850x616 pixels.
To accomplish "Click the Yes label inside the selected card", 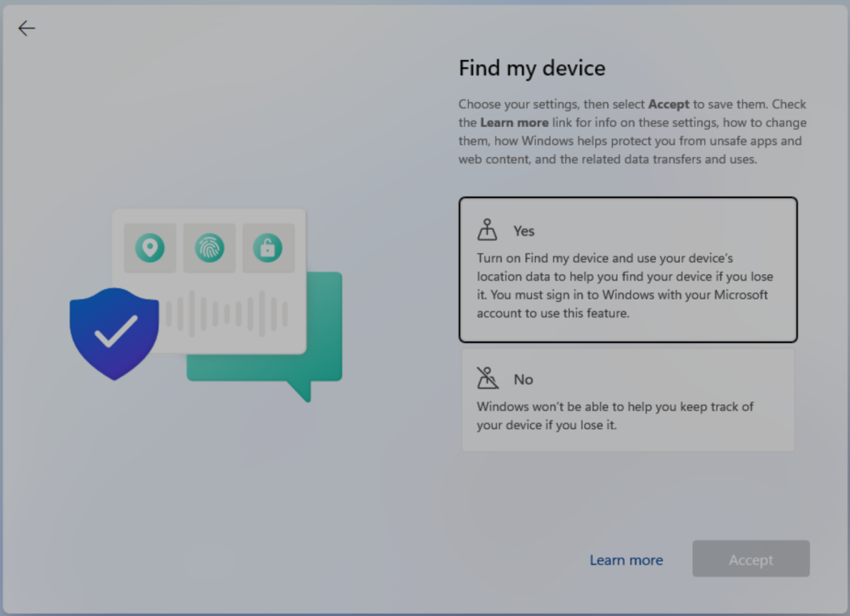I will (x=524, y=231).
